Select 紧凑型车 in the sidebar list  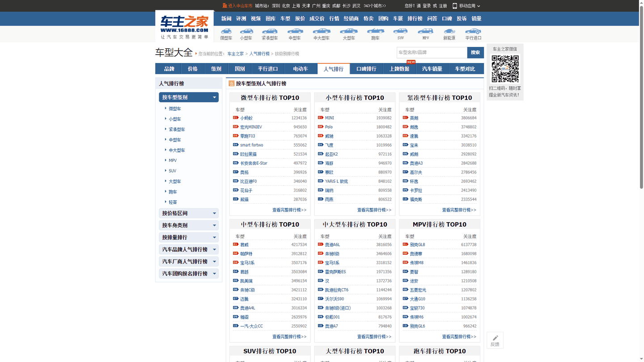(x=177, y=130)
